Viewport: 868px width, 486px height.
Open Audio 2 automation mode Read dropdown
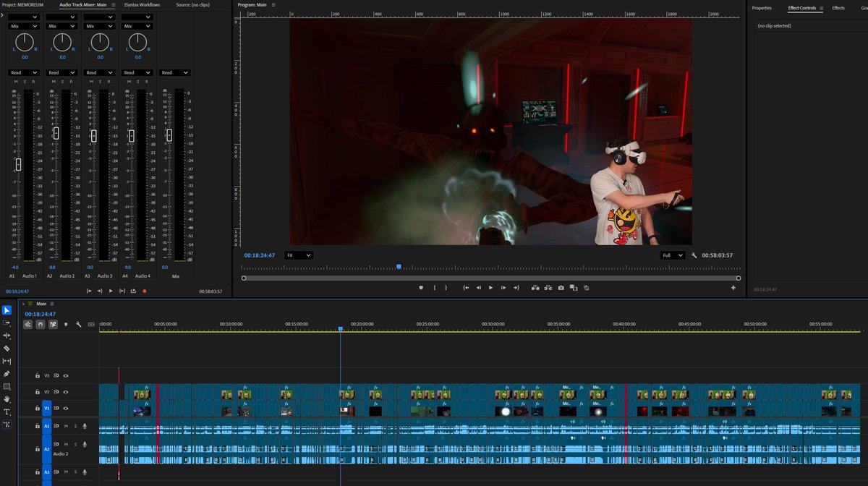click(x=61, y=72)
